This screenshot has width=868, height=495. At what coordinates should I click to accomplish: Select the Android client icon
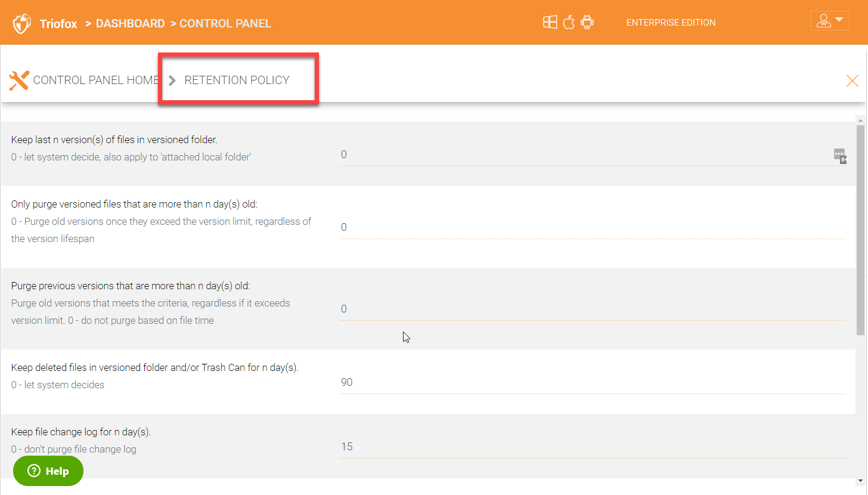coord(587,23)
